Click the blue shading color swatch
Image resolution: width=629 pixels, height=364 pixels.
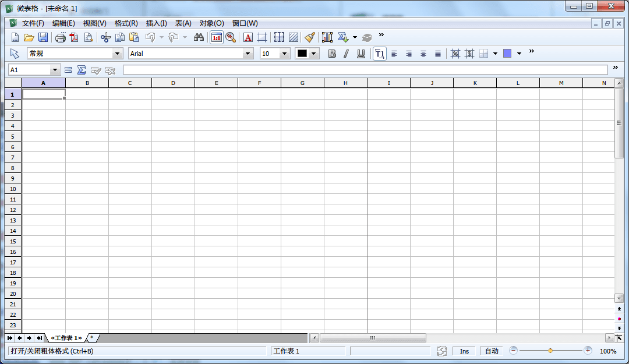pos(507,54)
